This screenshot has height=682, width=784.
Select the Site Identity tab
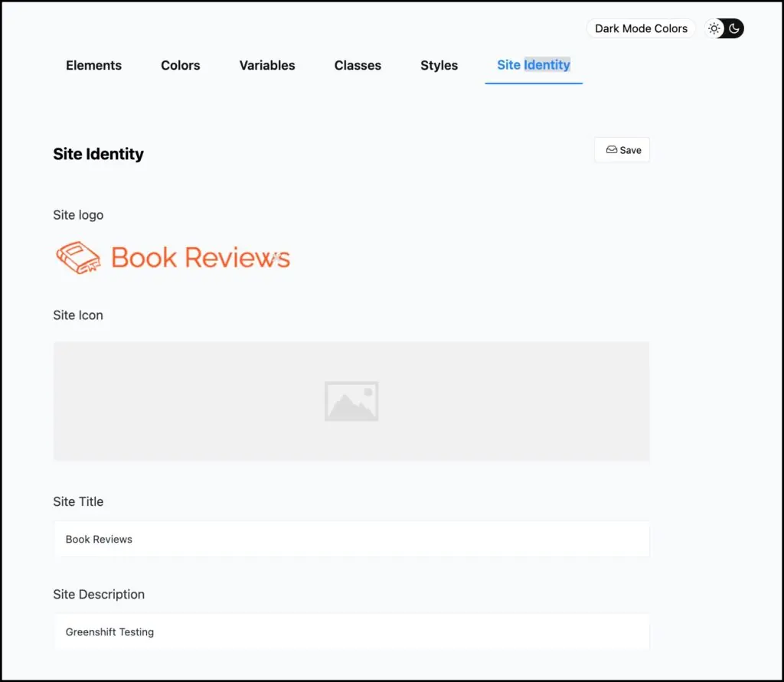[x=534, y=66]
